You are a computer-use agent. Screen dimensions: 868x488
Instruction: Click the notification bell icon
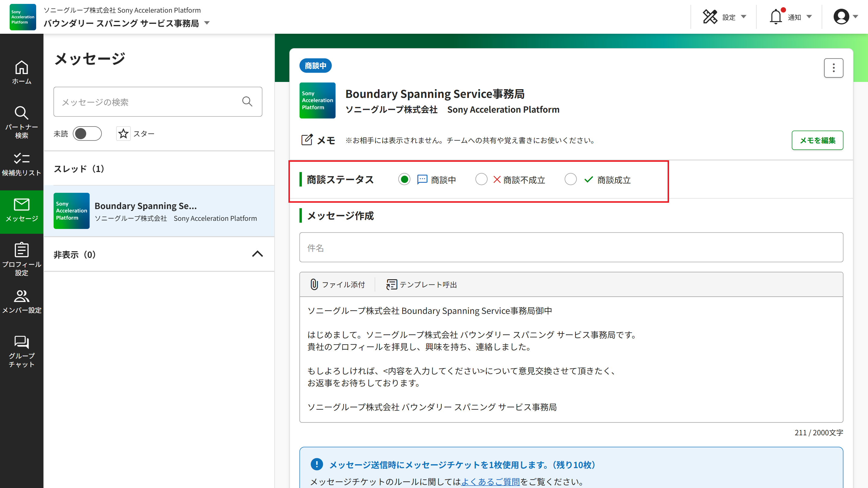(x=775, y=17)
